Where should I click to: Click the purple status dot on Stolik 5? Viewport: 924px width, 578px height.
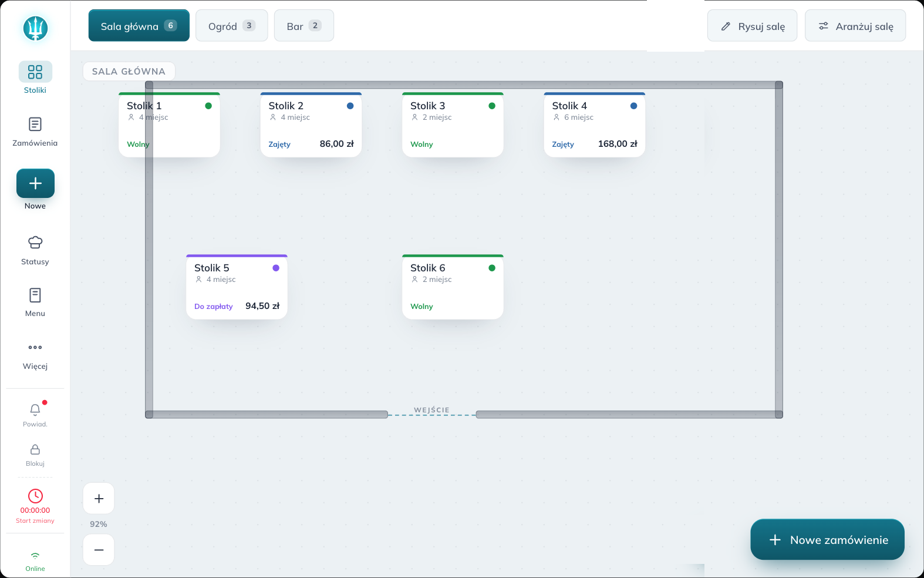coord(276,268)
